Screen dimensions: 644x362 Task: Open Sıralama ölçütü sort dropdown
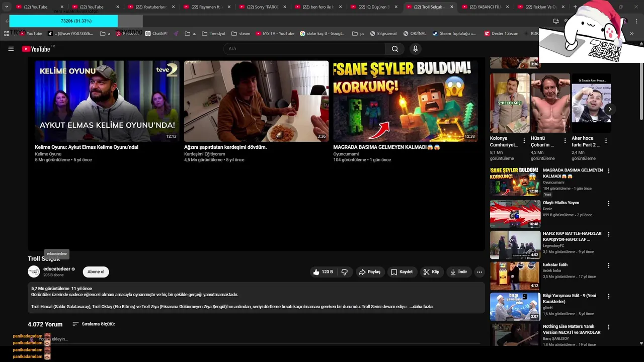(94, 324)
